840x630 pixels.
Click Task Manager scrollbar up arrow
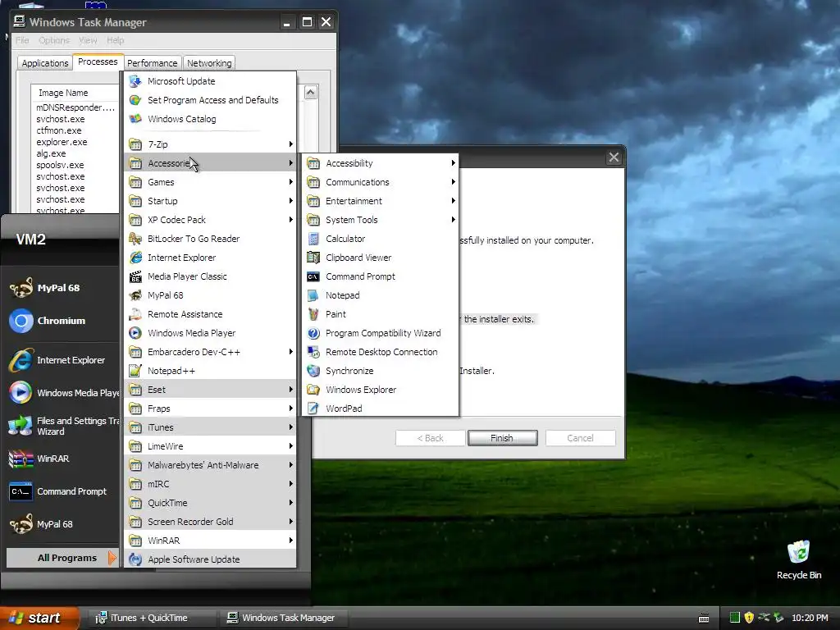[x=311, y=93]
